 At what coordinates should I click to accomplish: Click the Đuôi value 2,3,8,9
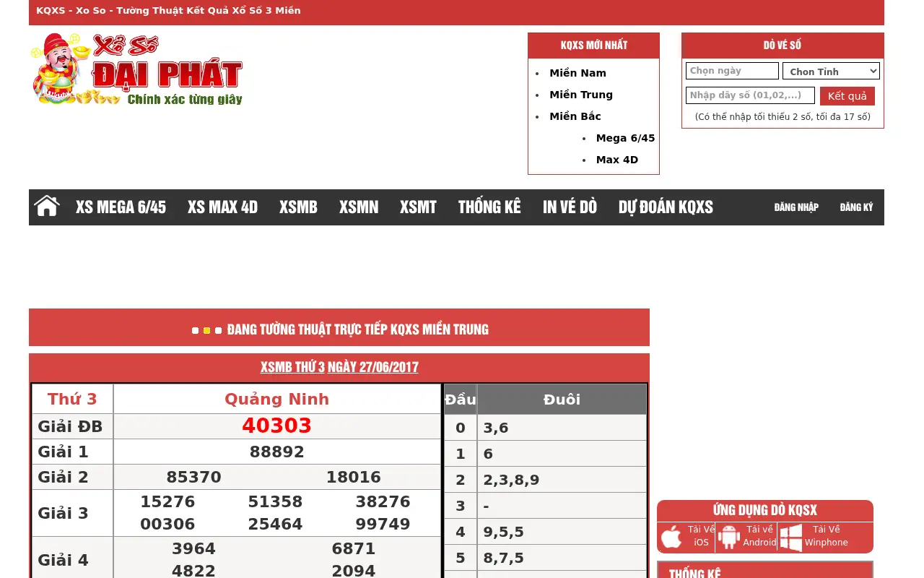click(x=511, y=480)
